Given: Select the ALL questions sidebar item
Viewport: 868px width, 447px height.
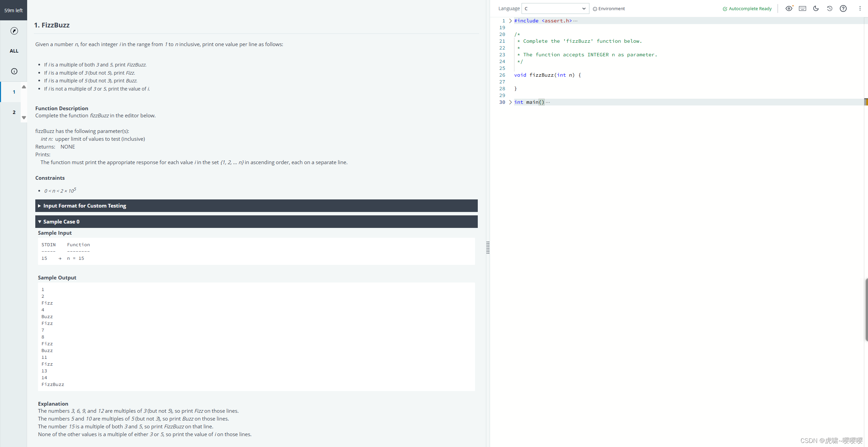Looking at the screenshot, I should pyautogui.click(x=14, y=51).
